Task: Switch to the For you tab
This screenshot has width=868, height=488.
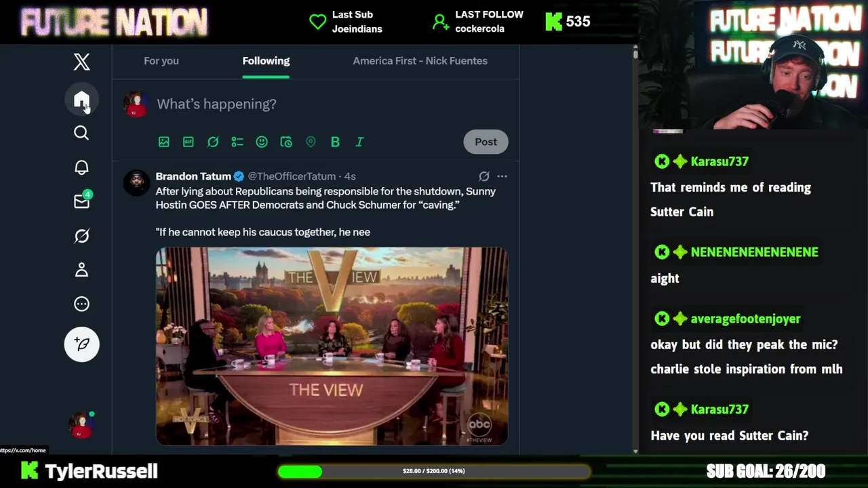Action: click(161, 61)
